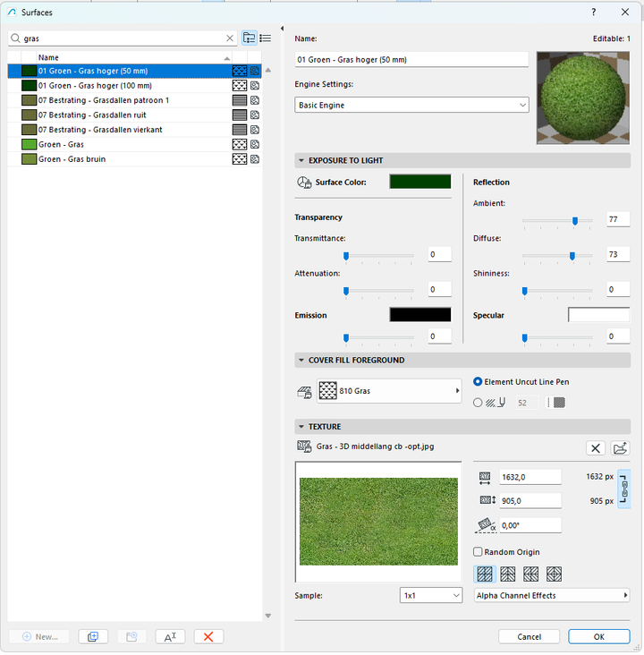Open the Engine Settings dropdown
This screenshot has height=655, width=644.
pyautogui.click(x=411, y=105)
